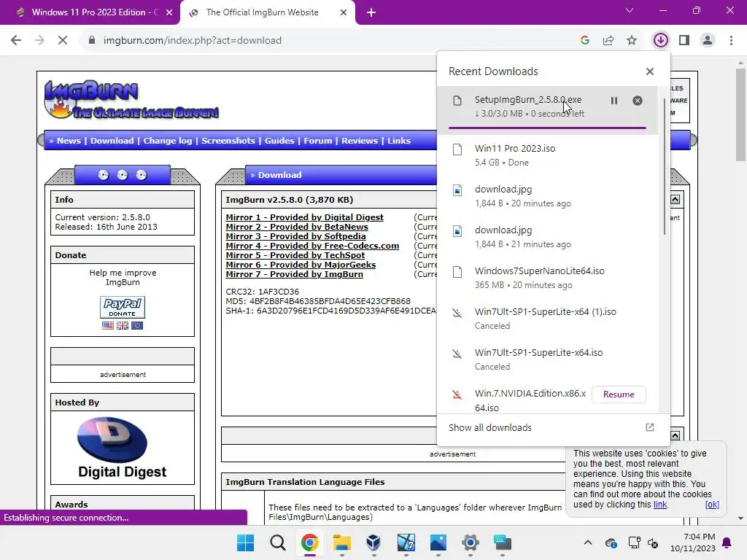Open the News navigation item

[69, 141]
